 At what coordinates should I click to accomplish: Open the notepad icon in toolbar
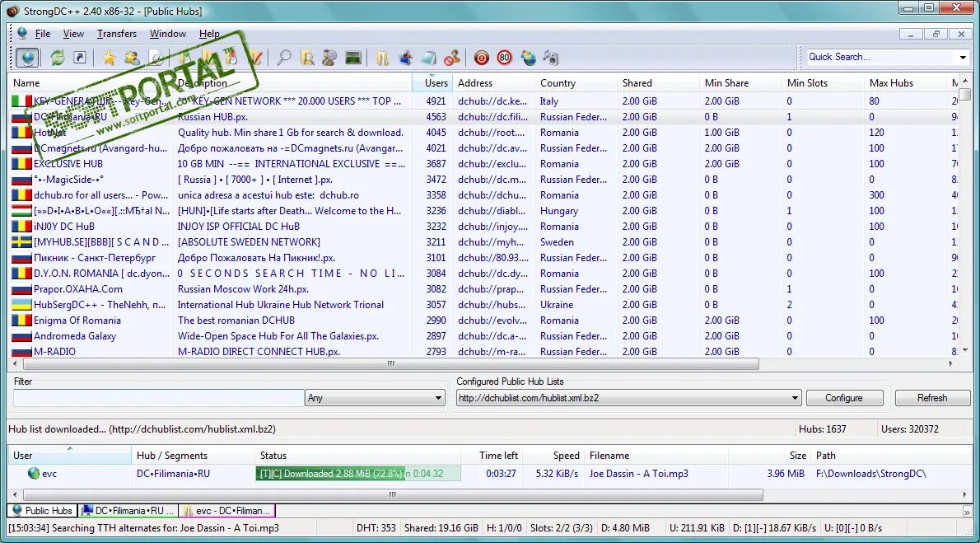(429, 59)
